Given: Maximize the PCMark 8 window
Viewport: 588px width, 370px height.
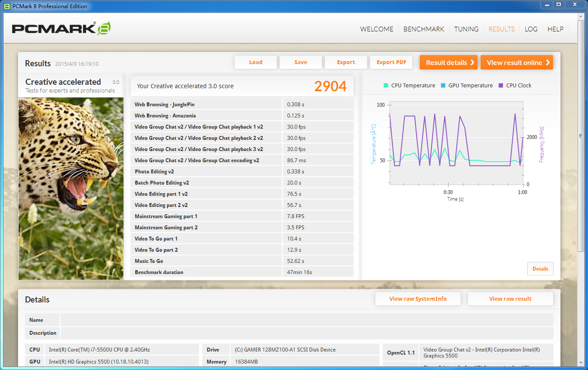Looking at the screenshot, I should click(559, 4).
